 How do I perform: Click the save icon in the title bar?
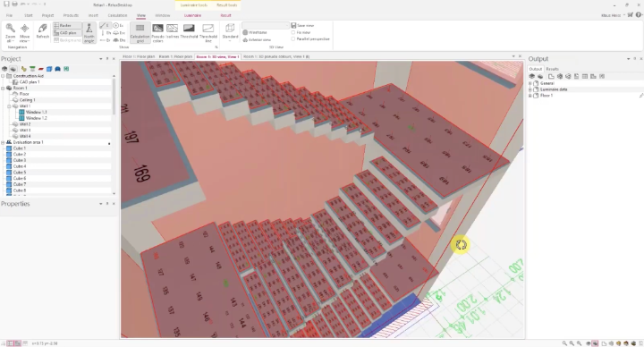[6, 4]
